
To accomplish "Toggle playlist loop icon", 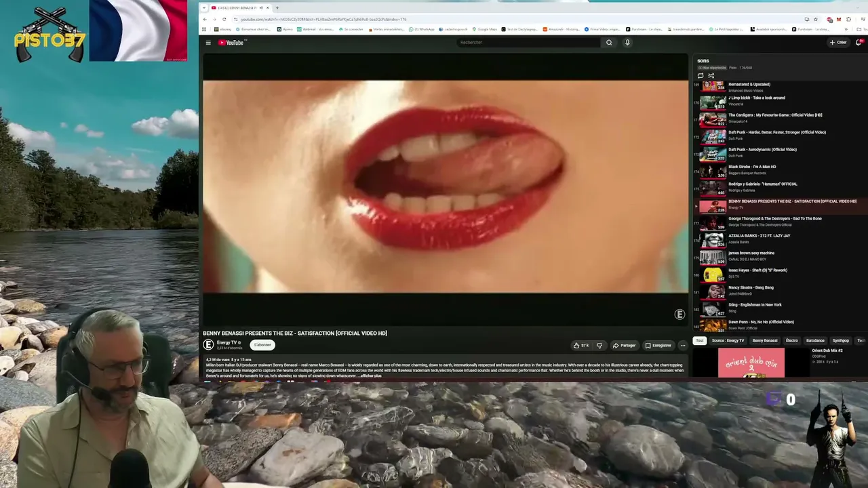I will (701, 75).
